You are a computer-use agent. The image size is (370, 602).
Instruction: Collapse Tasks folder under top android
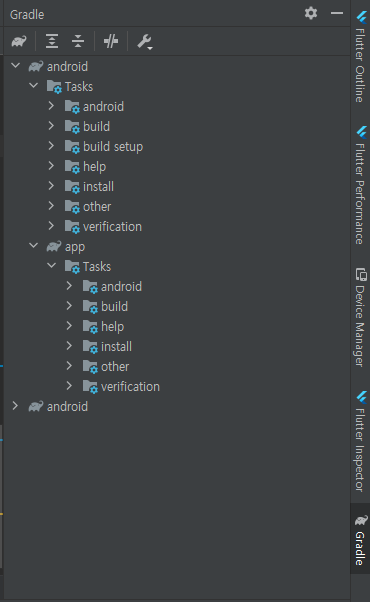[x=33, y=86]
